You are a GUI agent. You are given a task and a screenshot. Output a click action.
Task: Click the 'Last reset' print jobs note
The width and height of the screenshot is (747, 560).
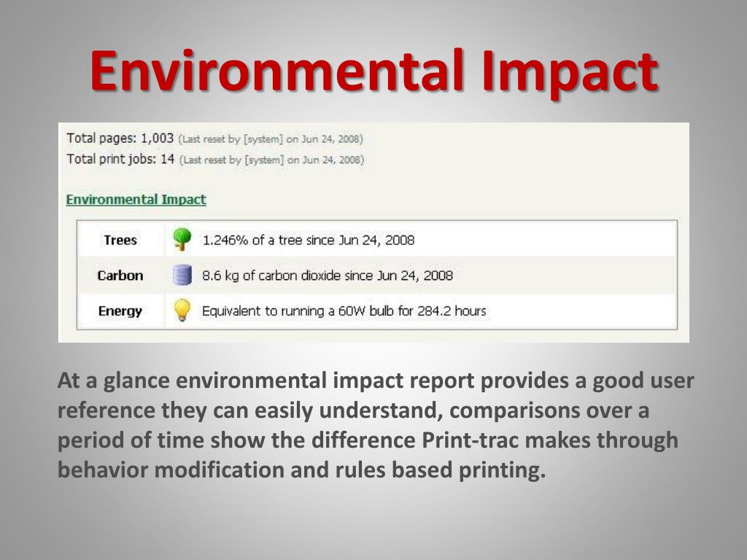[271, 160]
